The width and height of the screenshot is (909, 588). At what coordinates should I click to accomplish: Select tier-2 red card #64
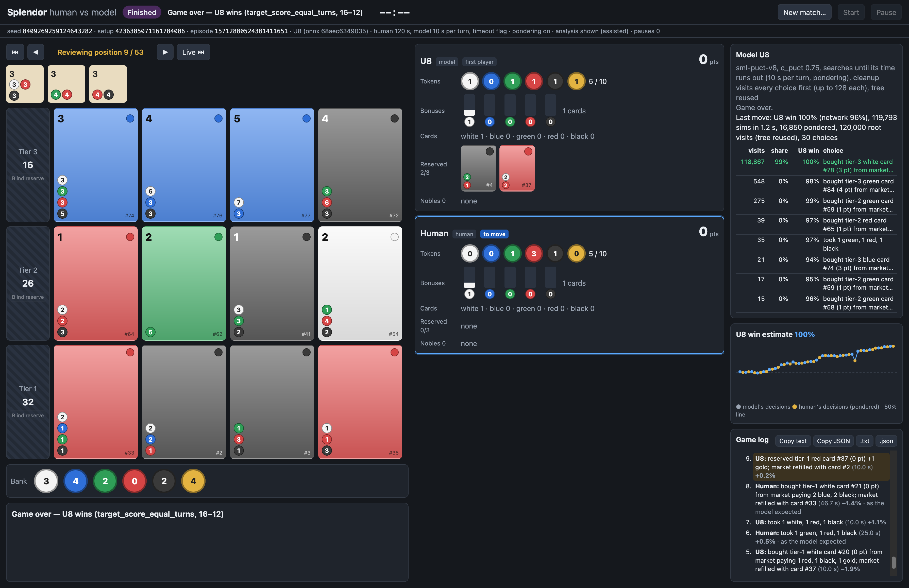point(95,283)
